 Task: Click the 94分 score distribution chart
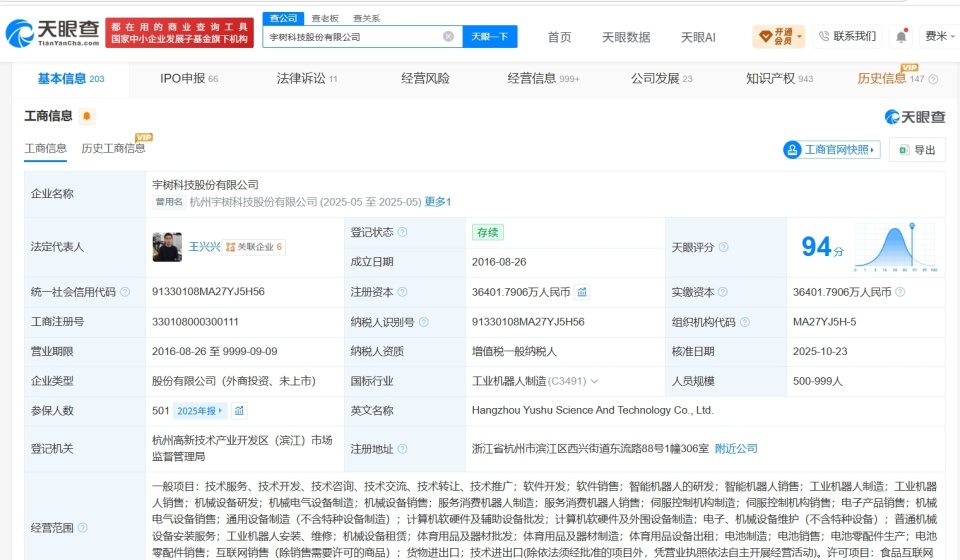895,247
